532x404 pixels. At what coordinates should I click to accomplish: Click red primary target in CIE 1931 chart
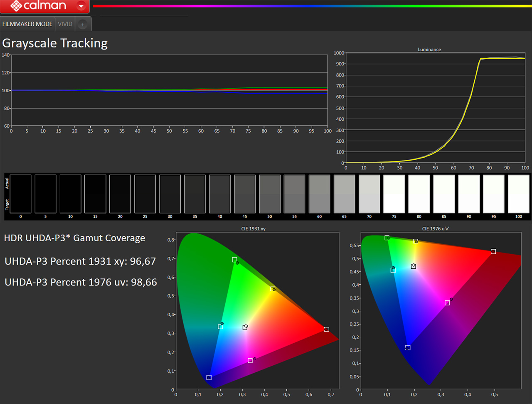coord(326,329)
